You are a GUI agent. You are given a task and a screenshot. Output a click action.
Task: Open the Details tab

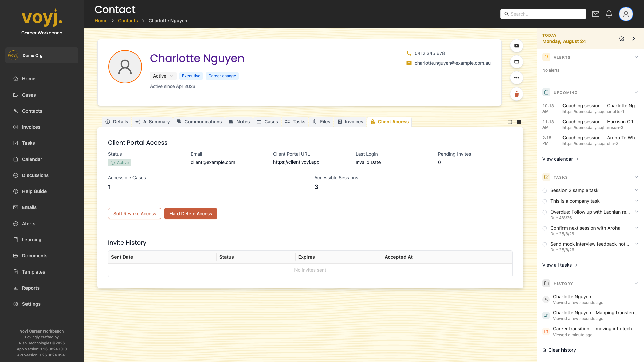(x=117, y=122)
